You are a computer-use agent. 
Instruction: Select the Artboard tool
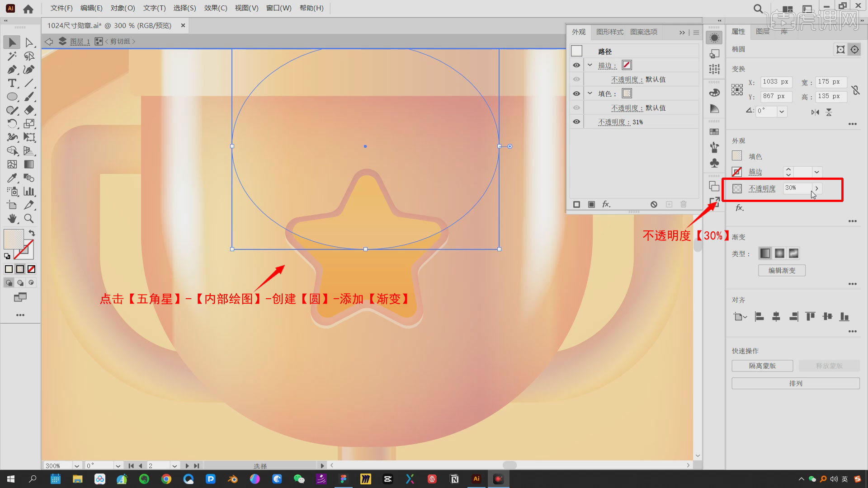click(x=12, y=205)
